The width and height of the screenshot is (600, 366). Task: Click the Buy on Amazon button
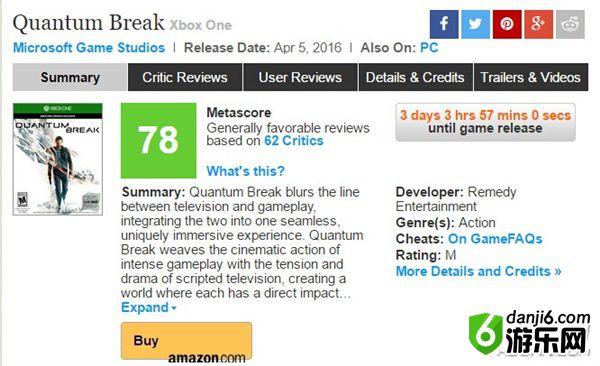coord(186,341)
